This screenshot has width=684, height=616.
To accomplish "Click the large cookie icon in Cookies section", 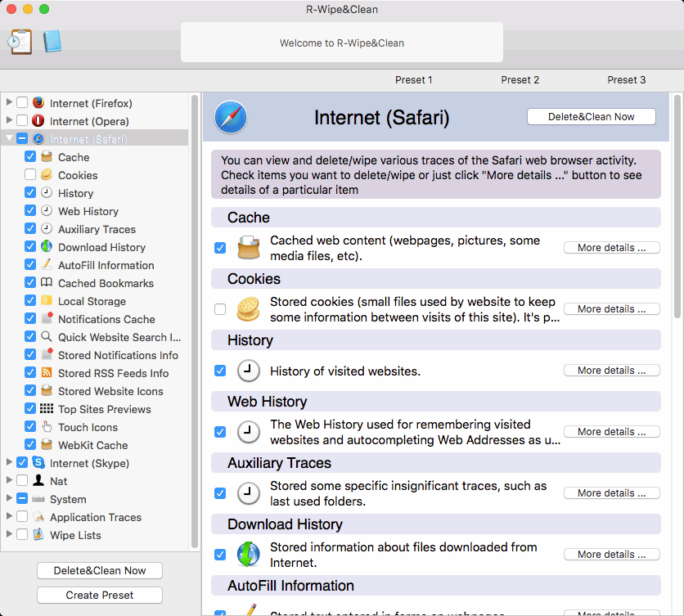I will click(248, 309).
